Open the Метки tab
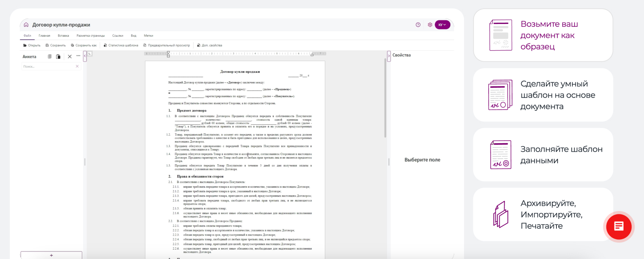This screenshot has width=644, height=259. click(148, 36)
